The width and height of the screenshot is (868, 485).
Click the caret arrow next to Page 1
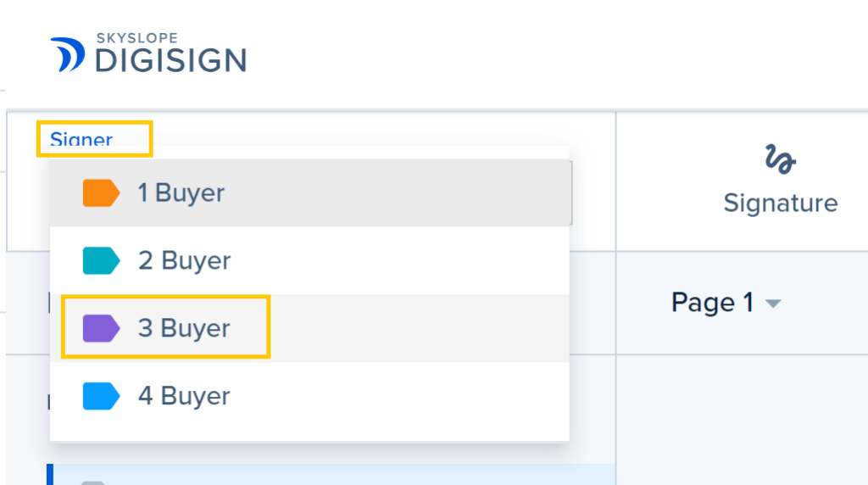pyautogui.click(x=772, y=304)
